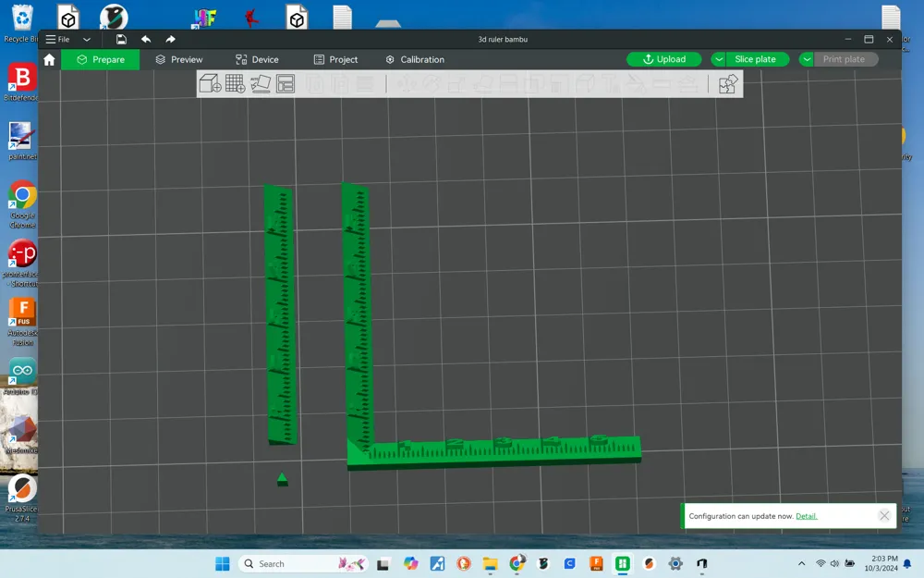Open Google Chrome desktop shortcut
The height and width of the screenshot is (578, 924).
pyautogui.click(x=22, y=204)
